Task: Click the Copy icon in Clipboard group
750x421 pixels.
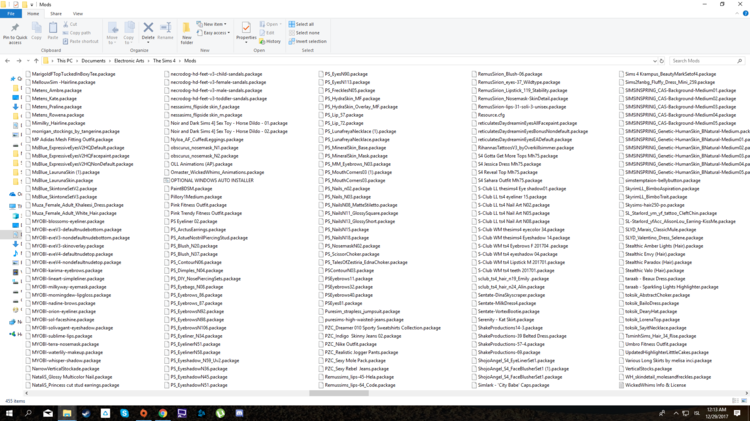Action: pos(36,28)
